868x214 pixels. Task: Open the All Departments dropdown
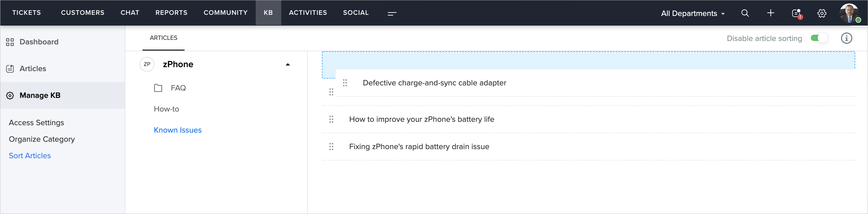[x=693, y=13]
